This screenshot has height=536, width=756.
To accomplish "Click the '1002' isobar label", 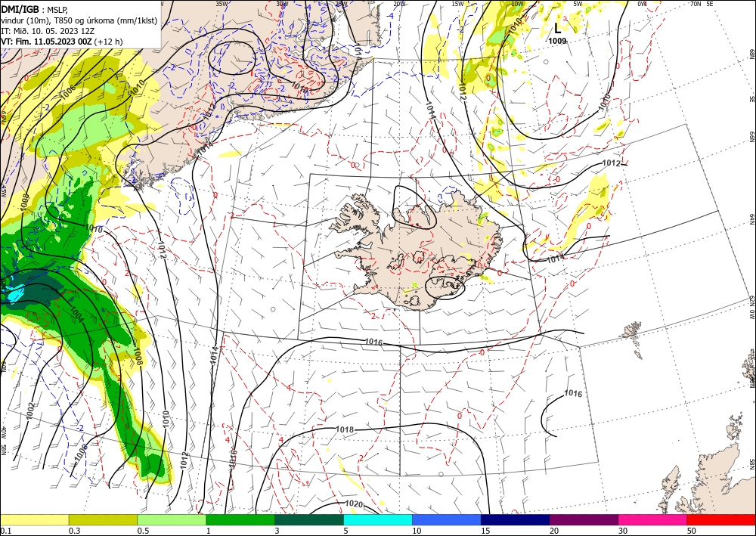I will tap(31, 411).
